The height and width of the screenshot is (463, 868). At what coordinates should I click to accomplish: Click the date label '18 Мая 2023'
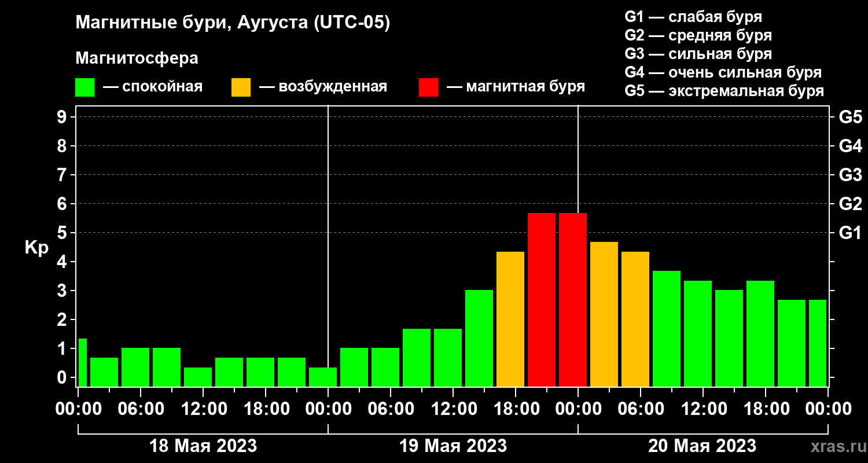coord(203,446)
